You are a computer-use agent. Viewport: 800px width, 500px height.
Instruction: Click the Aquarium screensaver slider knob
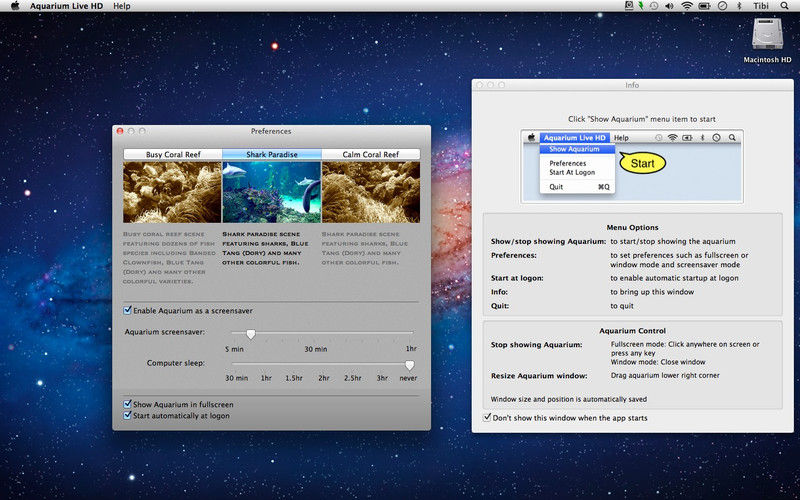coord(251,334)
